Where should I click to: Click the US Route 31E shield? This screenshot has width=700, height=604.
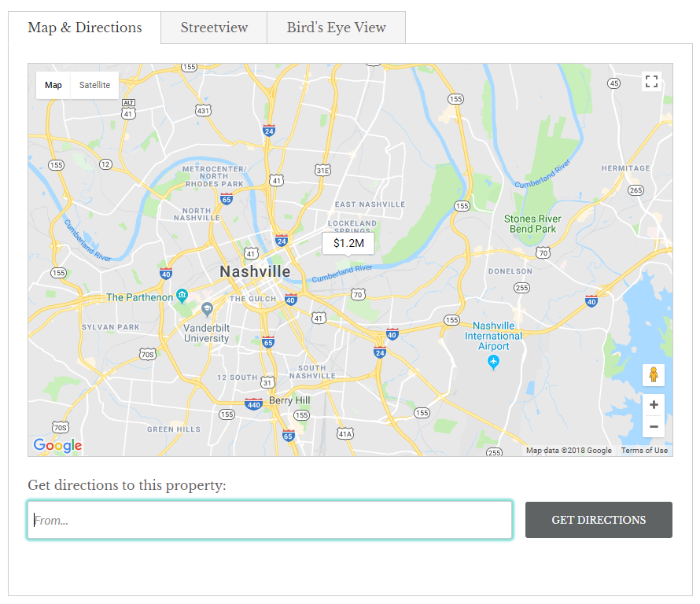322,170
